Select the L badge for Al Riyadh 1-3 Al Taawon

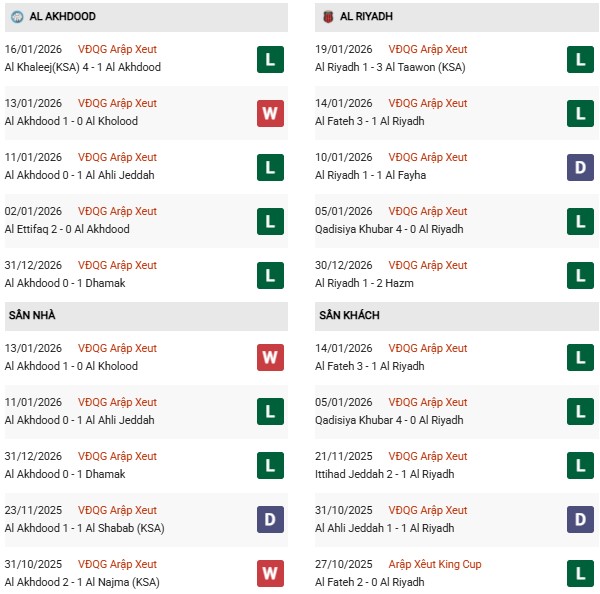581,59
